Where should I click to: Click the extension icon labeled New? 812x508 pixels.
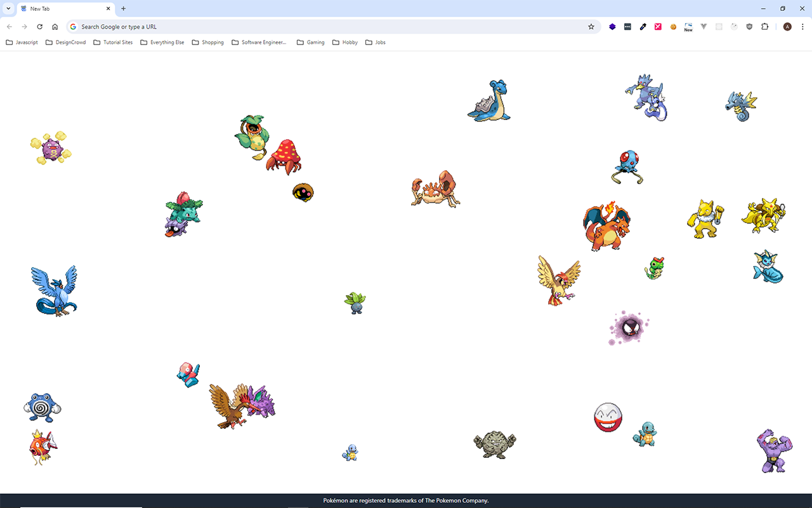click(x=688, y=27)
